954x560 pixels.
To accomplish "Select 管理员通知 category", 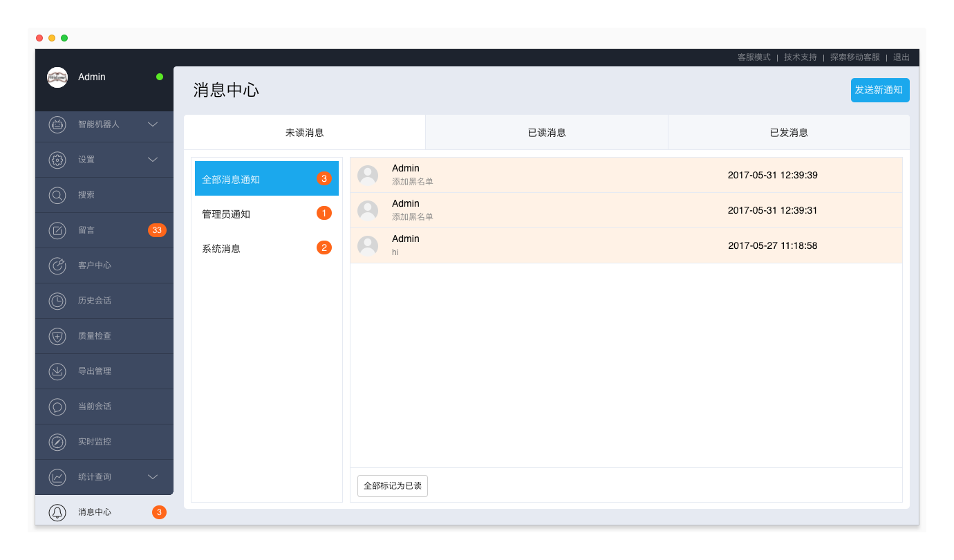I will click(x=267, y=214).
